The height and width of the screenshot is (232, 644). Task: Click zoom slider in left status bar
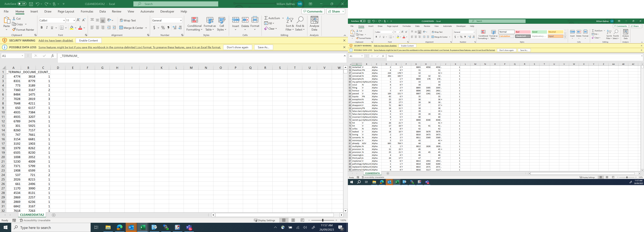[x=322, y=220]
